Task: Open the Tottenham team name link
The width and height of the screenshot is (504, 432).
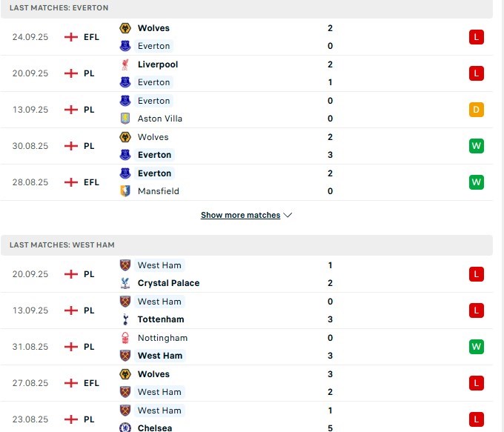Action: (x=161, y=319)
